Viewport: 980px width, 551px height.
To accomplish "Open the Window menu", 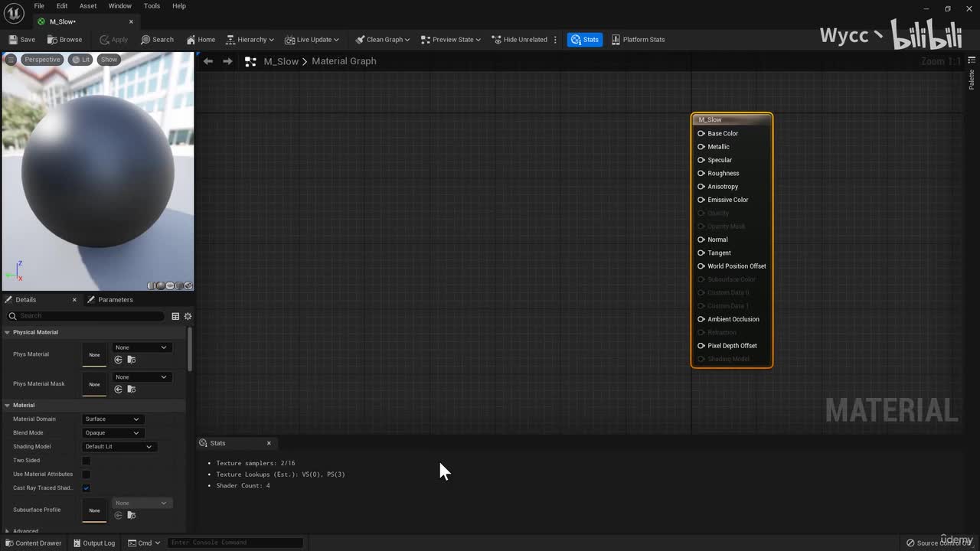I will pyautogui.click(x=120, y=6).
